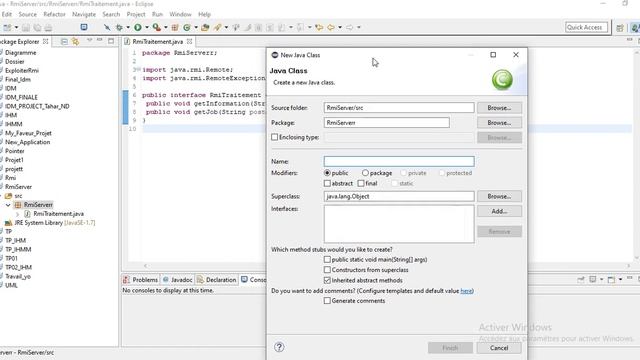This screenshot has height=360, width=640.
Task: Check the abstract modifier checkbox
Action: pos(327,184)
